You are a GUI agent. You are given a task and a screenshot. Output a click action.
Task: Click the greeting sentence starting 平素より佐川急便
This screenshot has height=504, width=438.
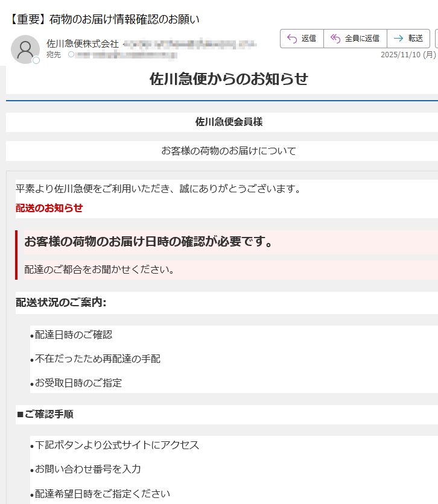tap(159, 189)
